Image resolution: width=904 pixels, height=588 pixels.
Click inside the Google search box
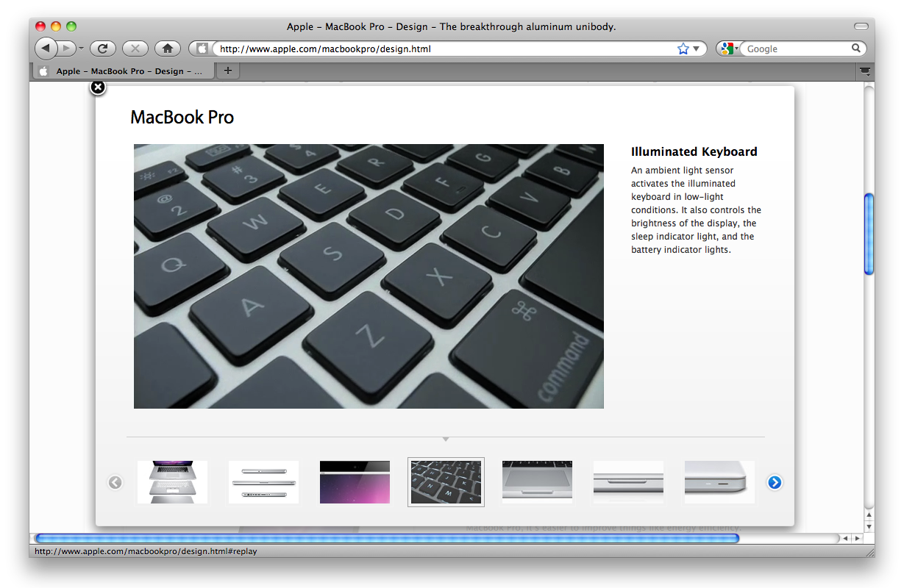pyautogui.click(x=797, y=49)
